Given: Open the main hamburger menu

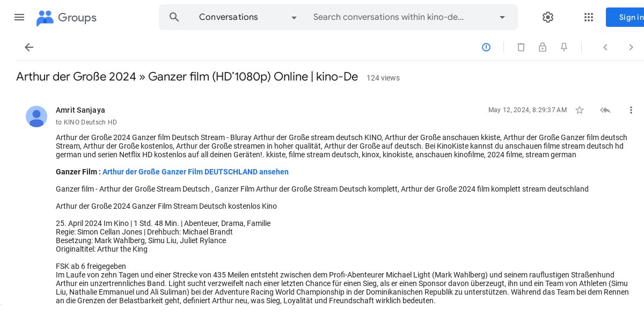Looking at the screenshot, I should click(x=19, y=17).
